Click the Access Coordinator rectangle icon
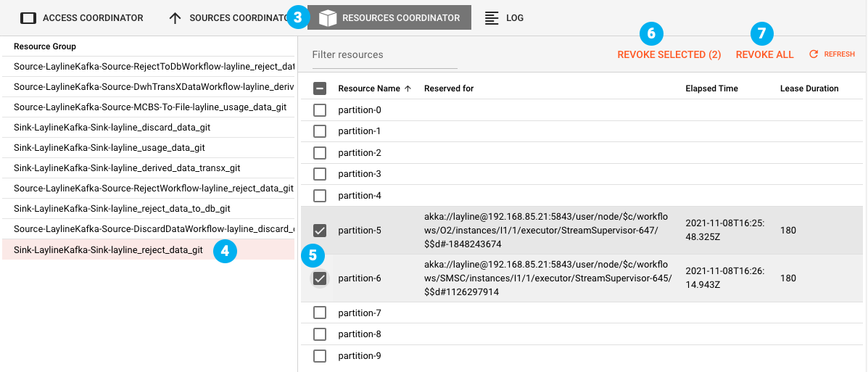Viewport: 868px width, 372px height. [28, 17]
